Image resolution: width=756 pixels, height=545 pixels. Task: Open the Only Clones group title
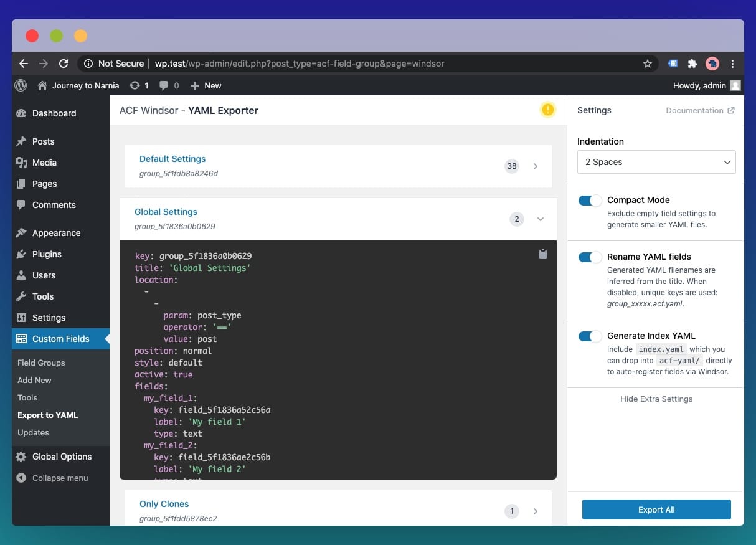point(164,504)
